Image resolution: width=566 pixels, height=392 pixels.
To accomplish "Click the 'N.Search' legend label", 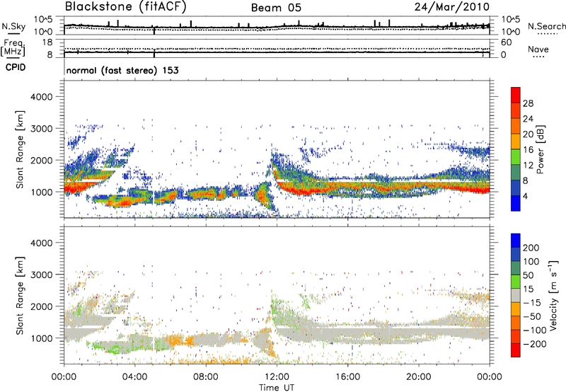I will (x=546, y=26).
